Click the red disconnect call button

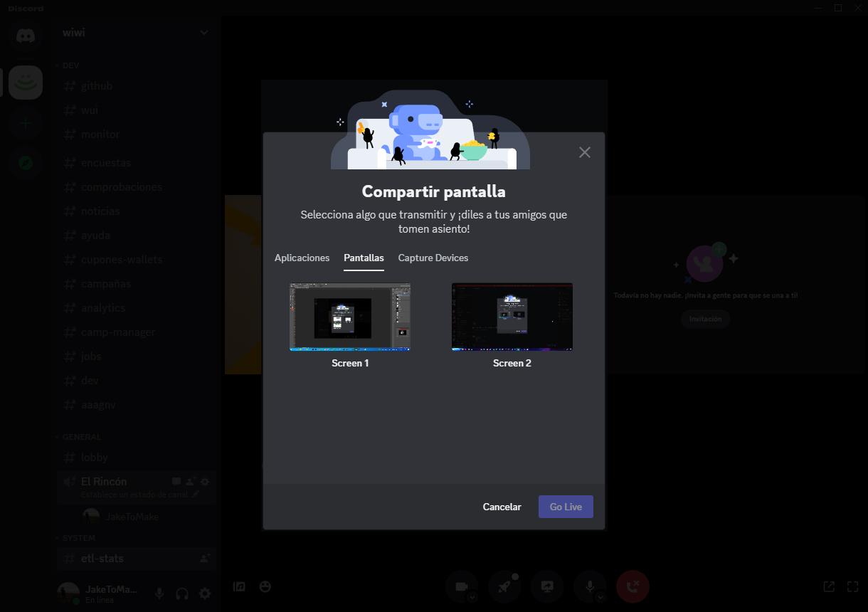(633, 586)
